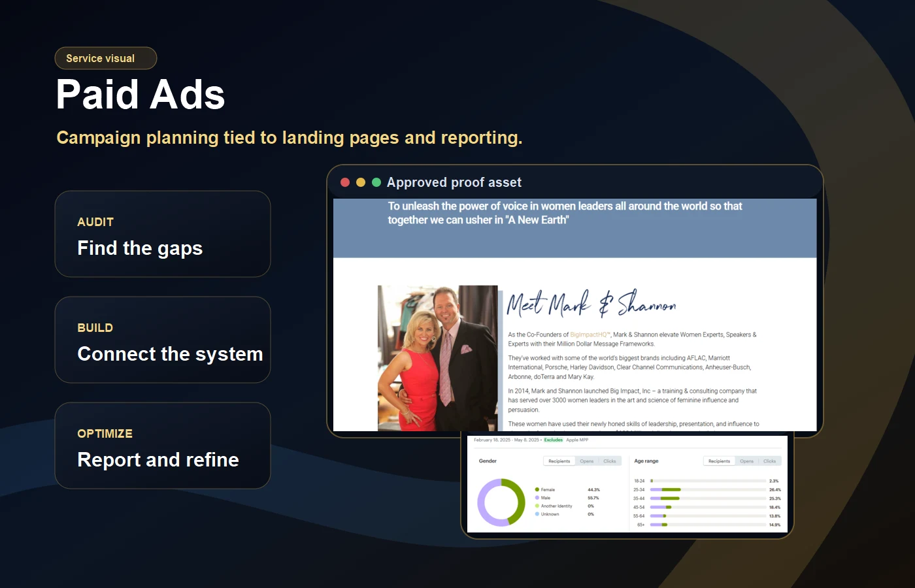The height and width of the screenshot is (588, 915).
Task: Click the Approved proof asset title
Action: 454,182
